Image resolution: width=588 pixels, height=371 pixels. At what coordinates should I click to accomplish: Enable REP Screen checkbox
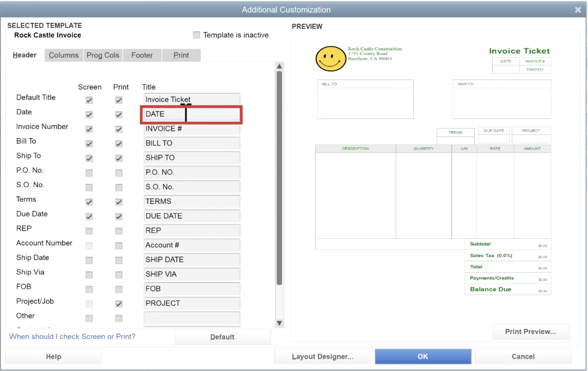coord(89,231)
